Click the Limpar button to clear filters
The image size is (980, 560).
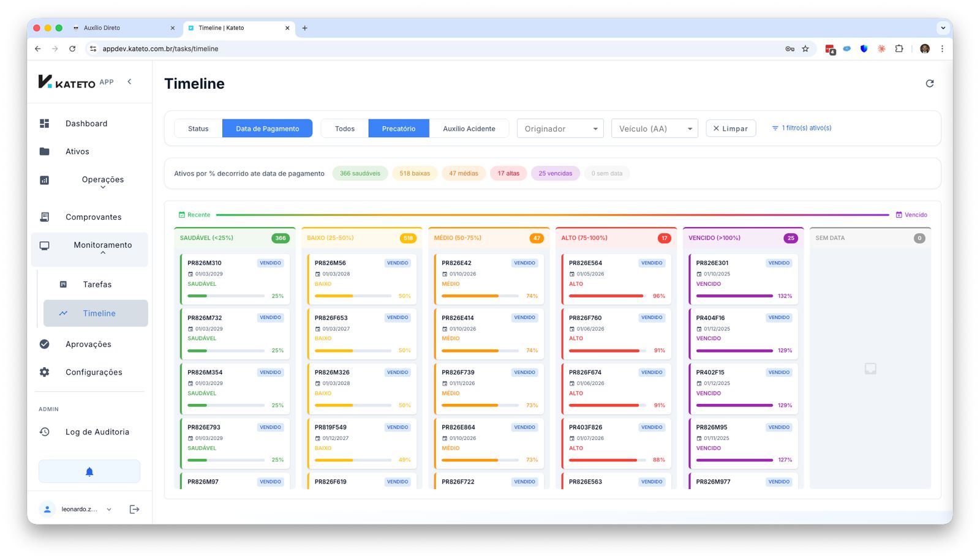(x=731, y=129)
